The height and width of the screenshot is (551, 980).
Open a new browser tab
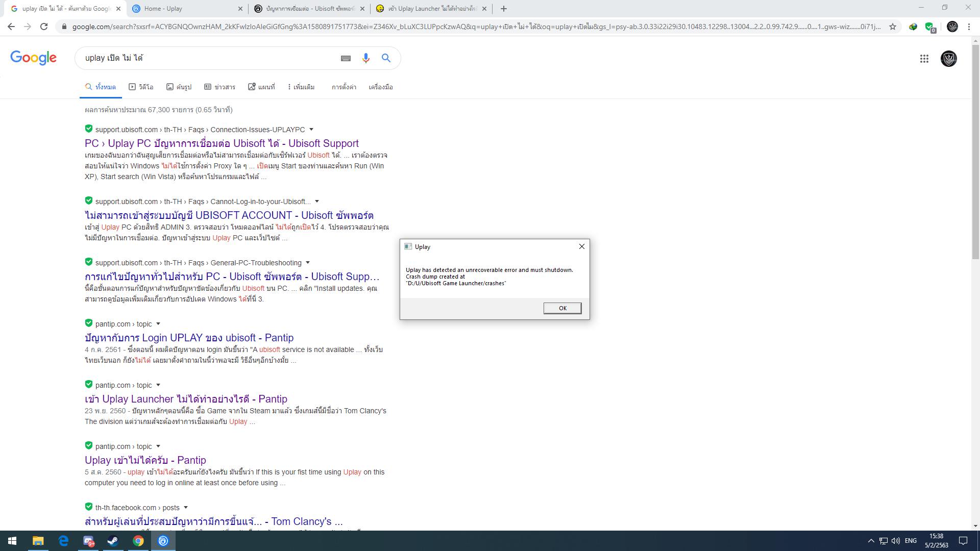point(504,9)
